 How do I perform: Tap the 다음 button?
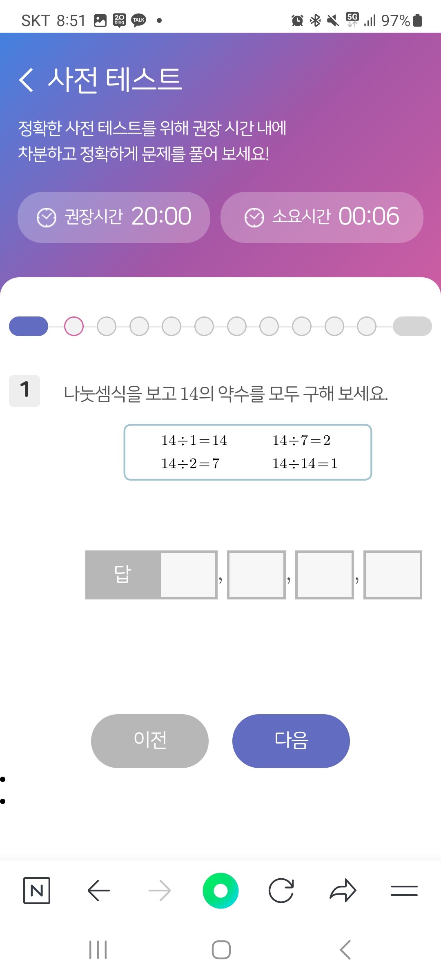(x=291, y=741)
